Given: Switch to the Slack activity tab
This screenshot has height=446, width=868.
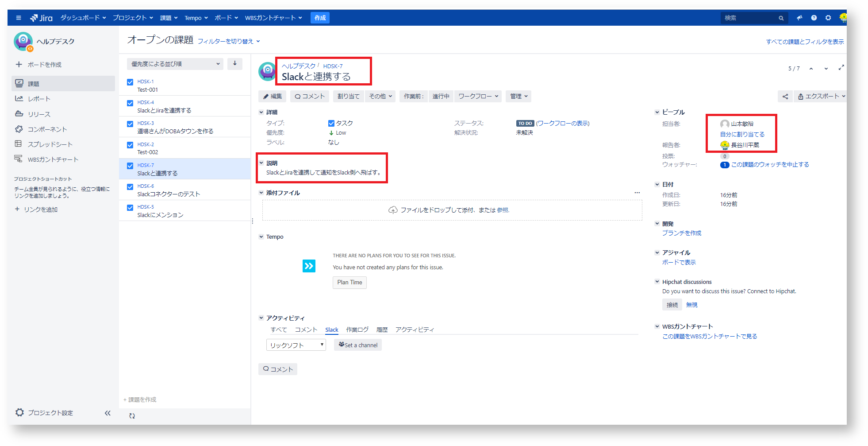Looking at the screenshot, I should click(x=332, y=330).
